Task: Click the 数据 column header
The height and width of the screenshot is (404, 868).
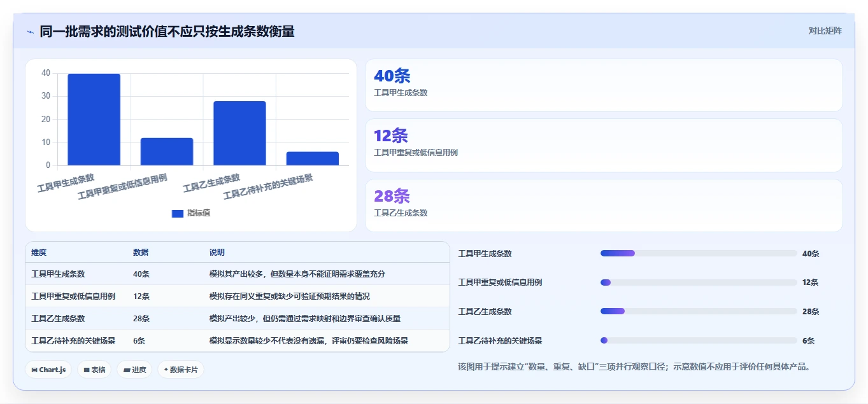Action: (x=141, y=253)
